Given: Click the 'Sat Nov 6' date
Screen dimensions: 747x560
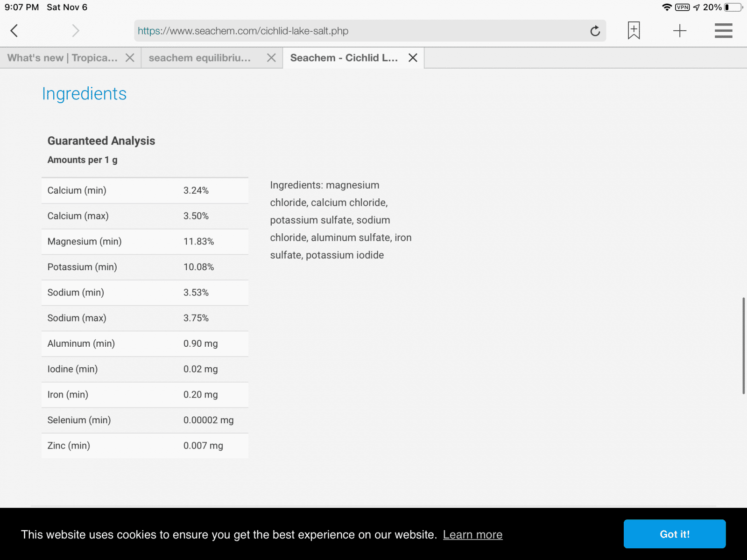Looking at the screenshot, I should pos(67,7).
